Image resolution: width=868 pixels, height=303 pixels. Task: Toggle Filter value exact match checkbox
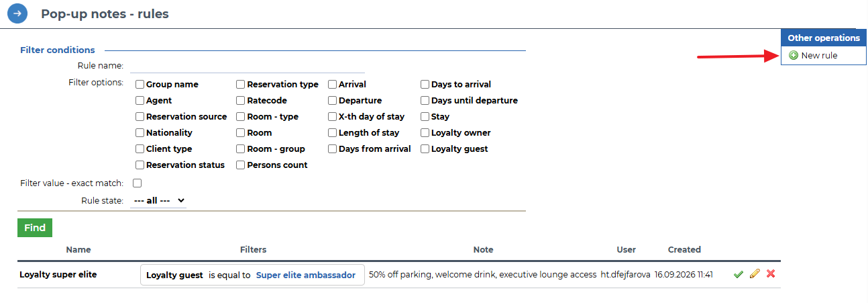pos(138,183)
